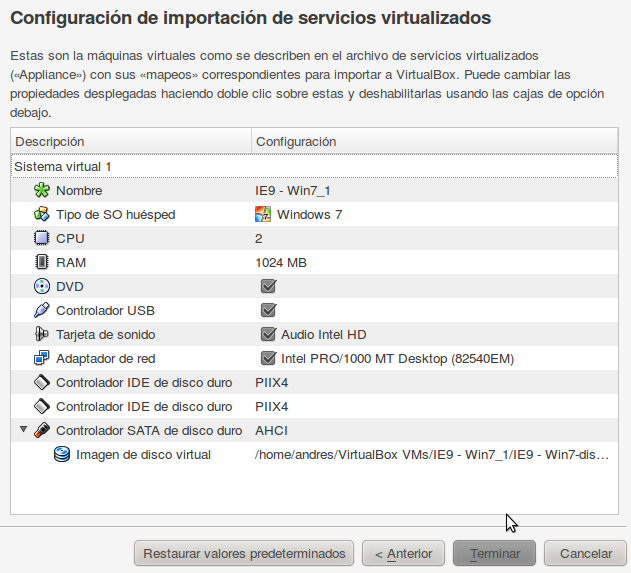The width and height of the screenshot is (631, 573).
Task: Select the second Controlador IDE de disco duro label
Action: coord(144,406)
